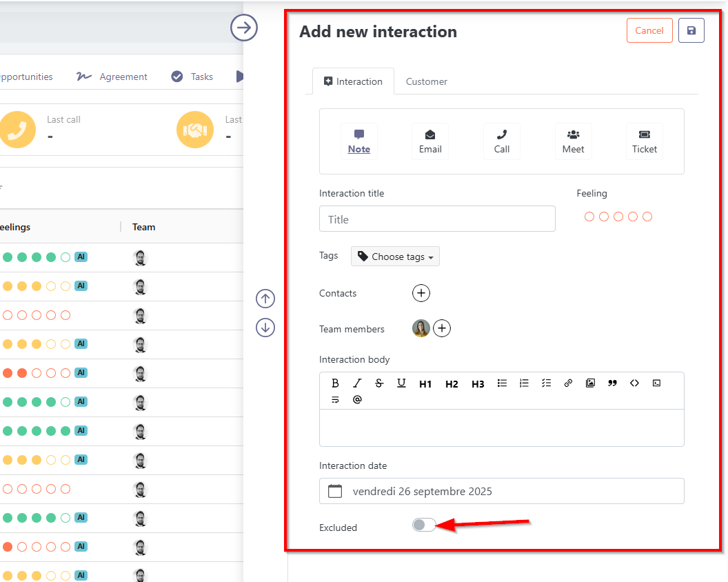Select the Note interaction type
728x582 pixels.
(358, 141)
